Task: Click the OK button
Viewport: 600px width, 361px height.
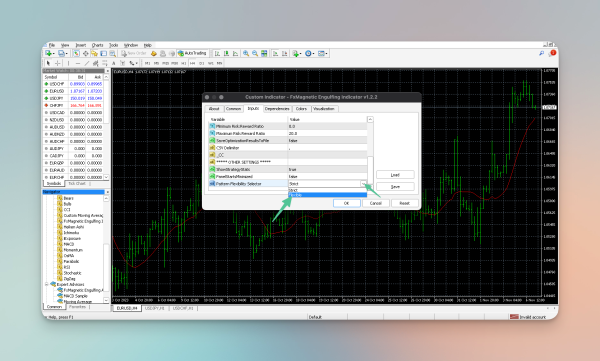Action: 346,203
